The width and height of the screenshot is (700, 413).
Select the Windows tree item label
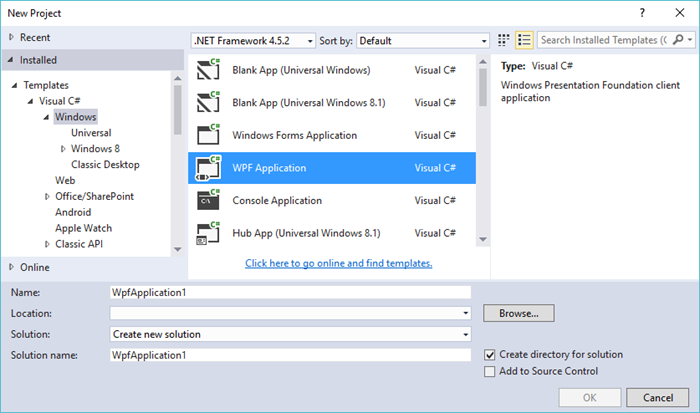(75, 117)
